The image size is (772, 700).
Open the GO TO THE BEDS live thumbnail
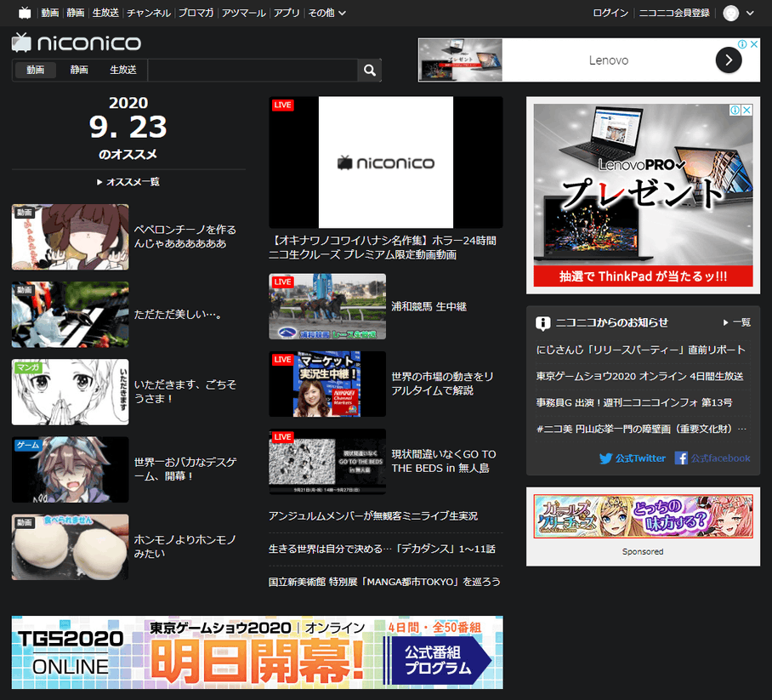click(x=327, y=462)
